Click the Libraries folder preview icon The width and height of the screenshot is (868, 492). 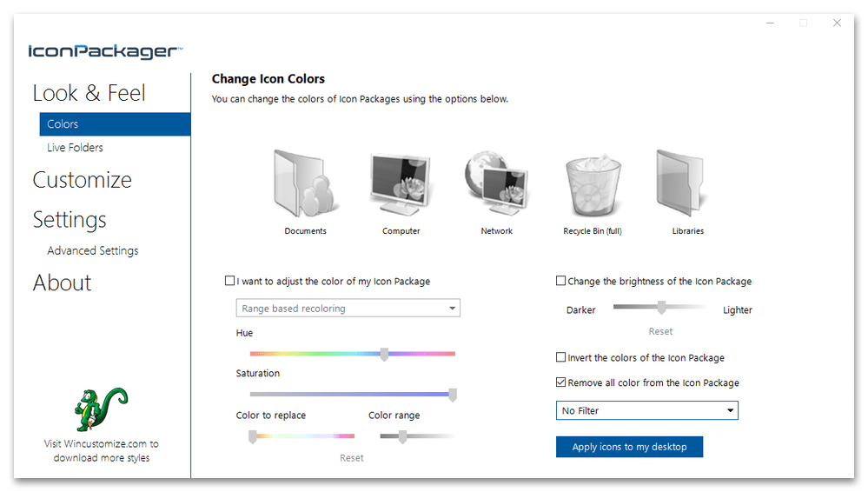point(686,183)
